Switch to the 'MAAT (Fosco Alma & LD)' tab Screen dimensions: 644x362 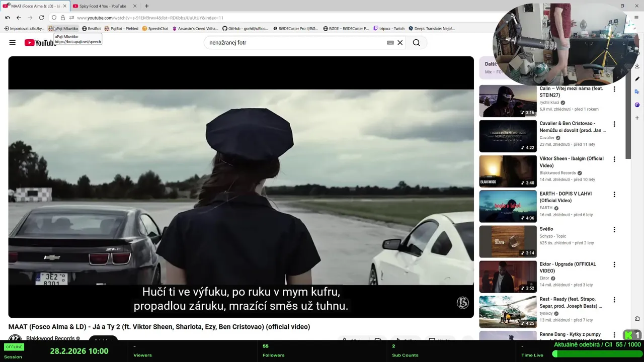click(x=35, y=6)
